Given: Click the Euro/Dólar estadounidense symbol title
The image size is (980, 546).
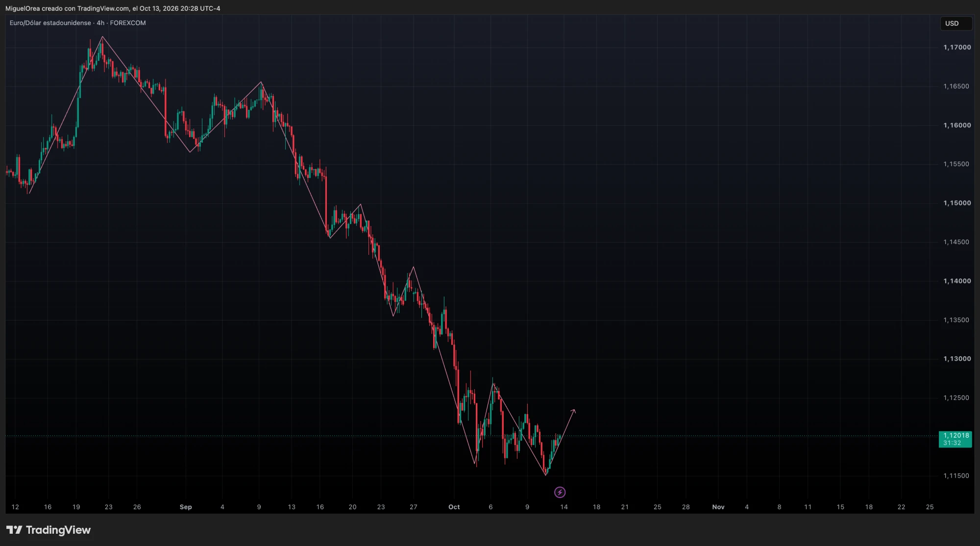Looking at the screenshot, I should tap(50, 23).
